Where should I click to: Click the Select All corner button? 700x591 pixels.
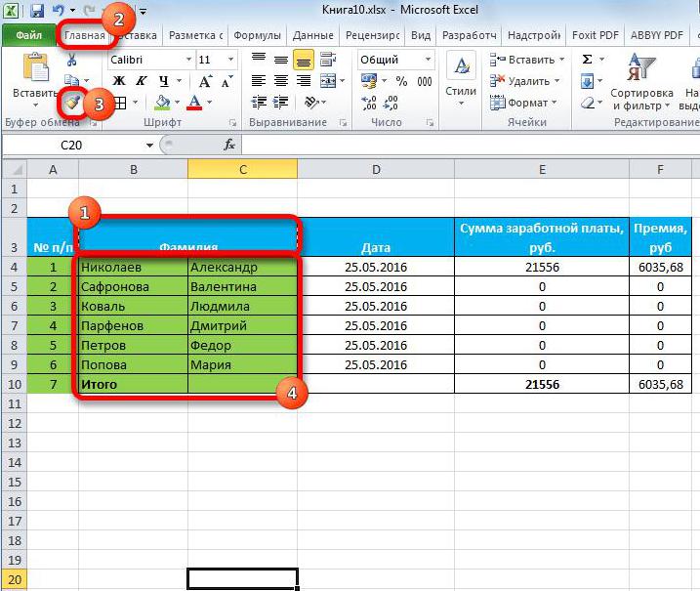15,170
